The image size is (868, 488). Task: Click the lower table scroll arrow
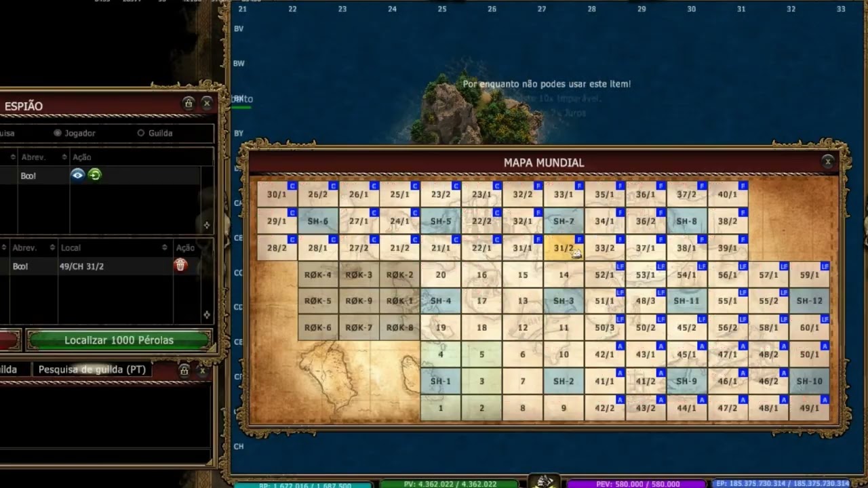(207, 314)
